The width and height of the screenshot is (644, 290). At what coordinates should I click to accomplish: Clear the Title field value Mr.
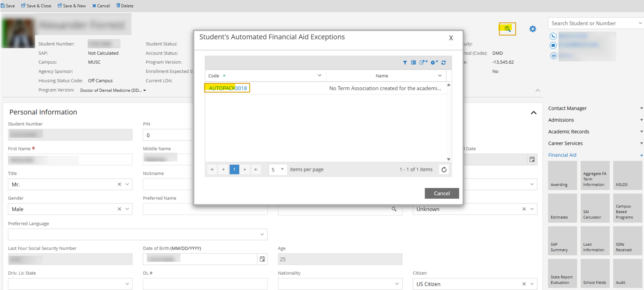[119, 185]
